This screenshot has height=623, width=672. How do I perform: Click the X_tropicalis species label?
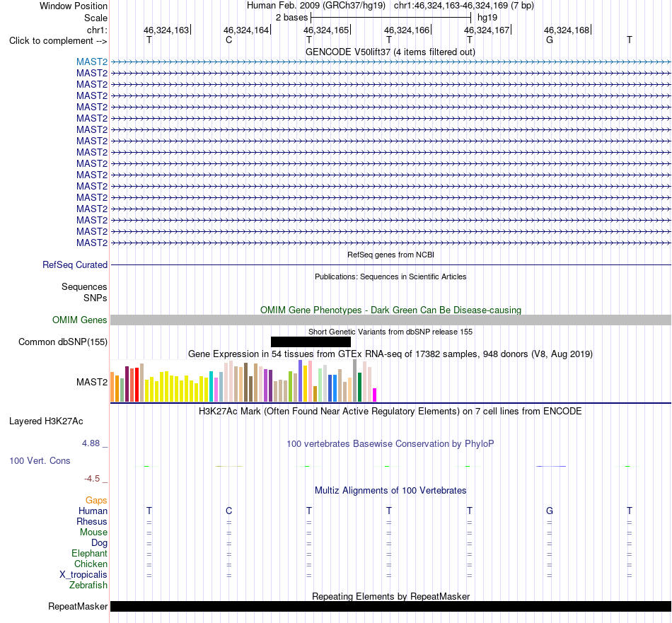[x=83, y=575]
